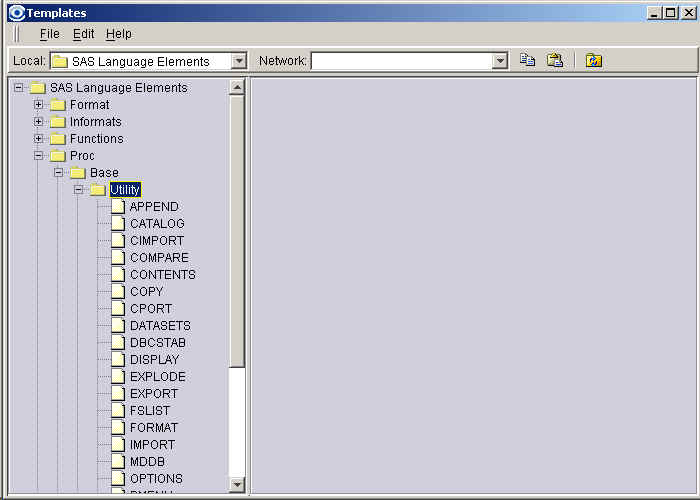The width and height of the screenshot is (700, 500).
Task: Select the APPEND procedure text
Action: tap(154, 207)
